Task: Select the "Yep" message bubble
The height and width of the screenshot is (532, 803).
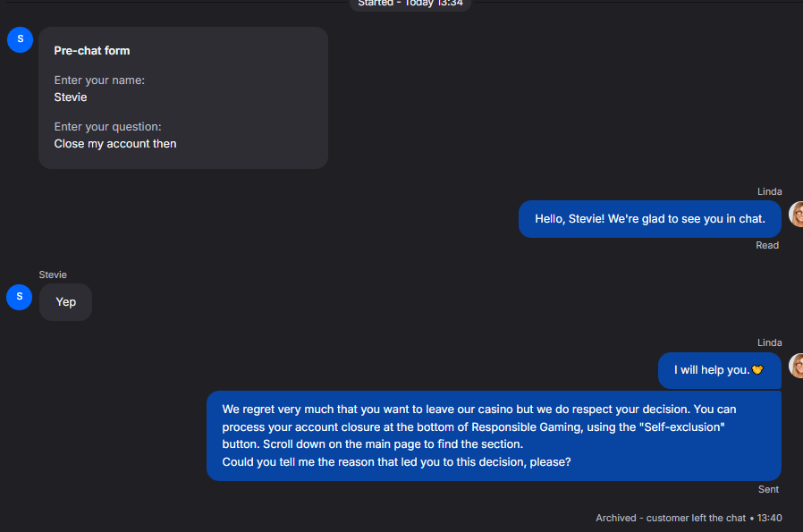Action: [65, 302]
